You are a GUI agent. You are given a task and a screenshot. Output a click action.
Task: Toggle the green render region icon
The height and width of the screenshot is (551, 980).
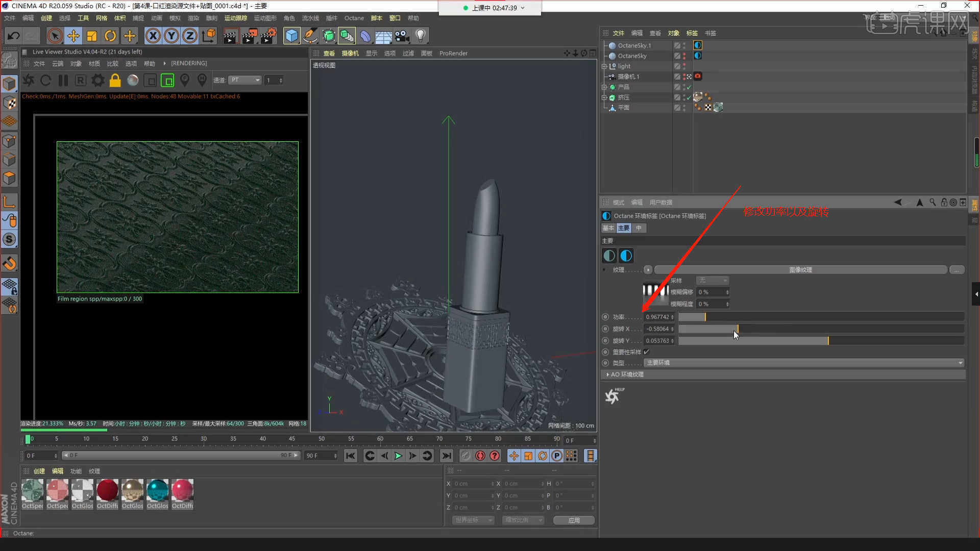167,80
